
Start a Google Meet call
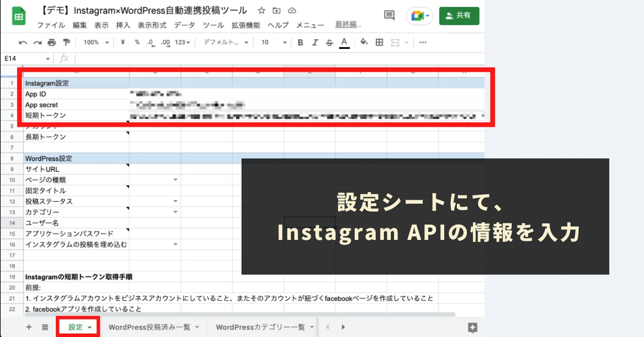click(x=420, y=16)
